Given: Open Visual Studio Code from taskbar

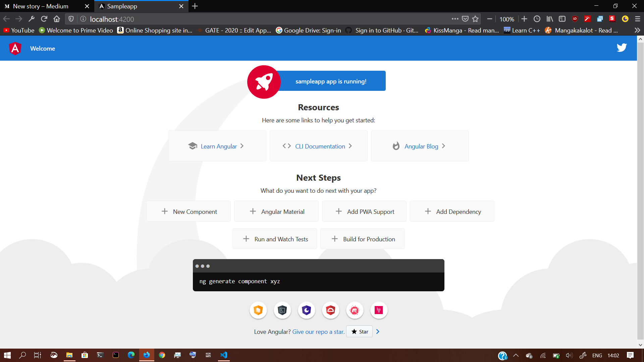Looking at the screenshot, I should (x=224, y=355).
